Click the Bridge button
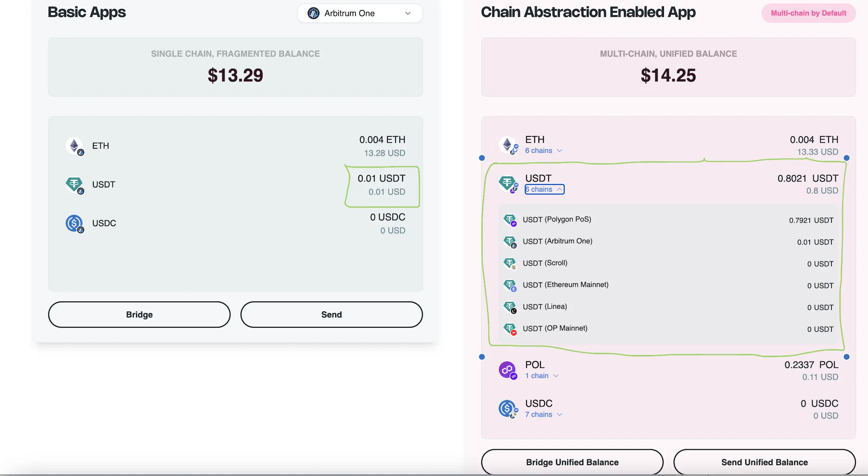868x476 pixels. 139,314
